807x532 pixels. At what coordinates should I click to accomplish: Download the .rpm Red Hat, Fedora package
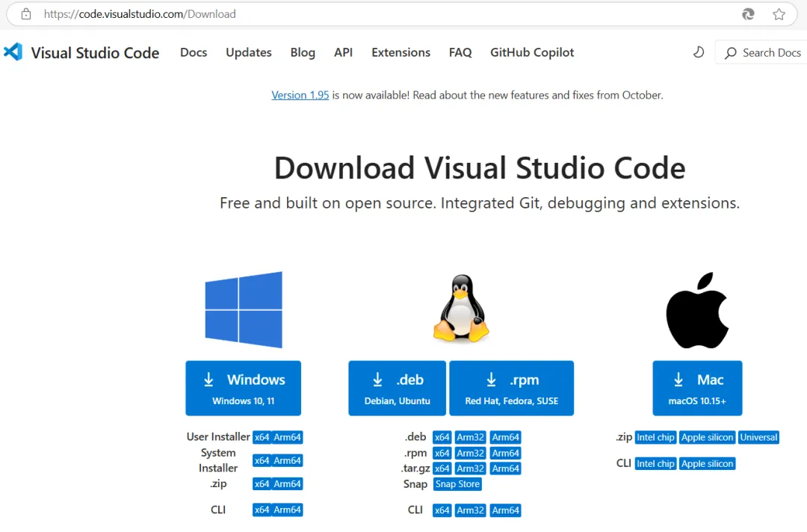click(512, 388)
